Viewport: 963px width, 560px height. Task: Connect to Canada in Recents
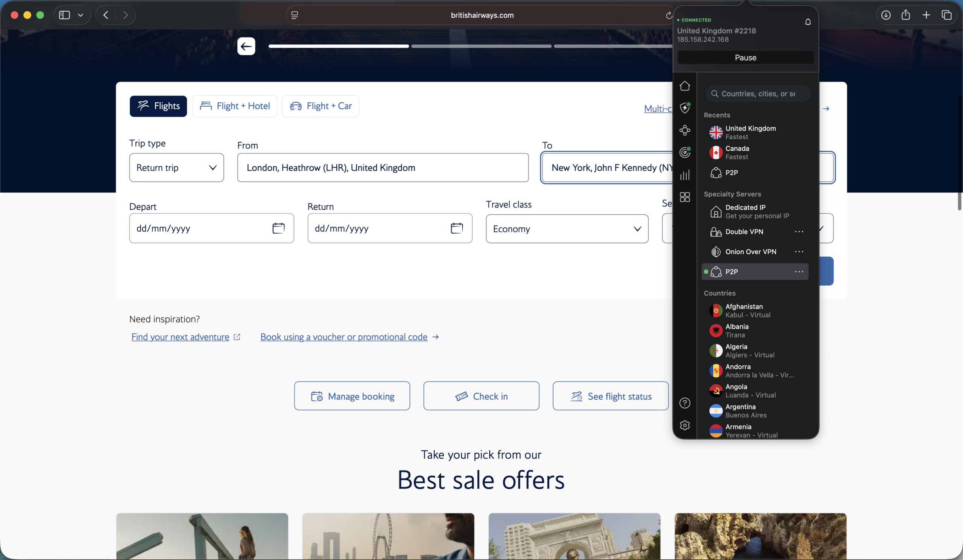point(755,153)
